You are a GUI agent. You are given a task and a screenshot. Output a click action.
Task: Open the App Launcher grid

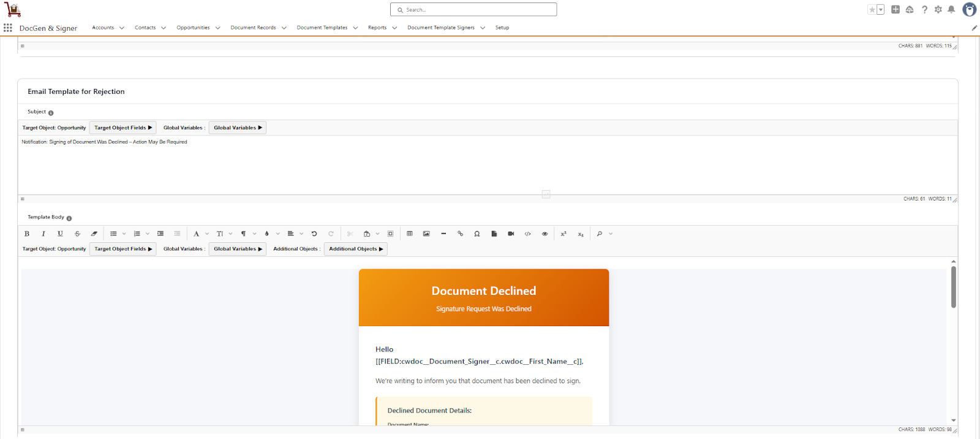[x=8, y=28]
